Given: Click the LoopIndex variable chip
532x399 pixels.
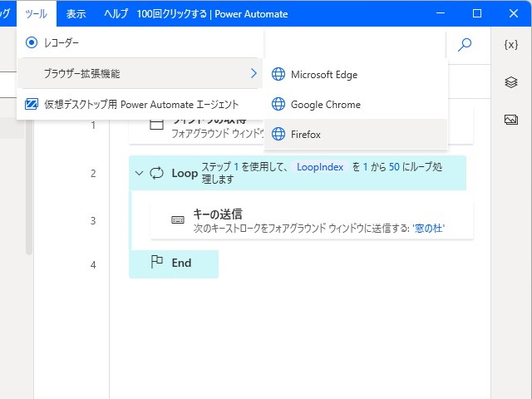Looking at the screenshot, I should tap(320, 167).
